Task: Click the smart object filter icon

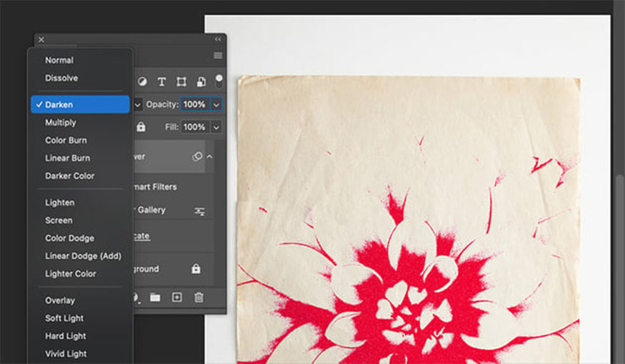Action: 201,82
